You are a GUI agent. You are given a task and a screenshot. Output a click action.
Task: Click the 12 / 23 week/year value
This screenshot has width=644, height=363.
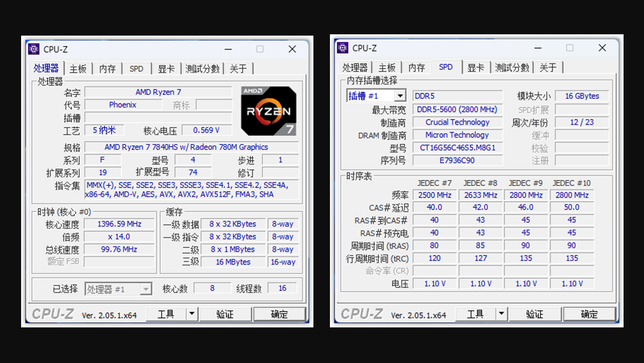[x=582, y=122]
